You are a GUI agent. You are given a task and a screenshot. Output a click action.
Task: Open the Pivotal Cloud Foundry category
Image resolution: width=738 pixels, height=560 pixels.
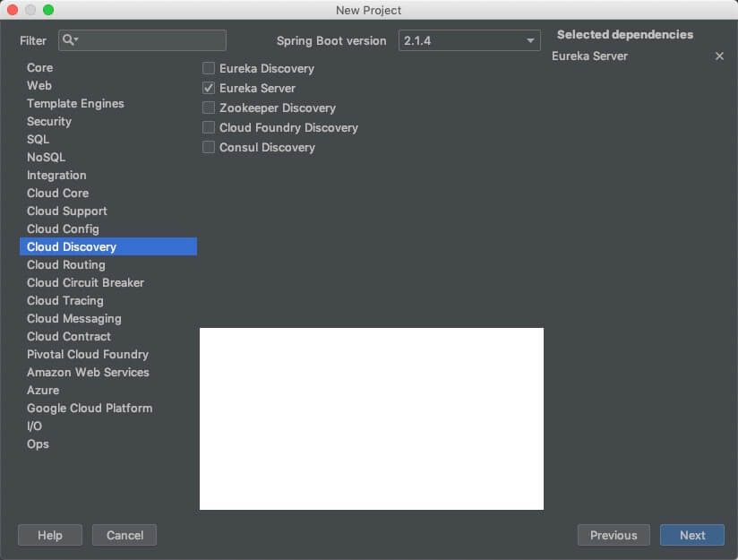[x=108, y=354]
